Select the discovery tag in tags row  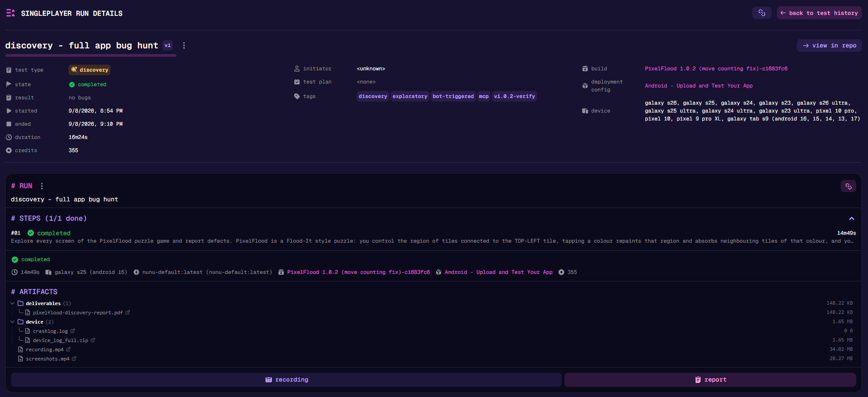[373, 96]
